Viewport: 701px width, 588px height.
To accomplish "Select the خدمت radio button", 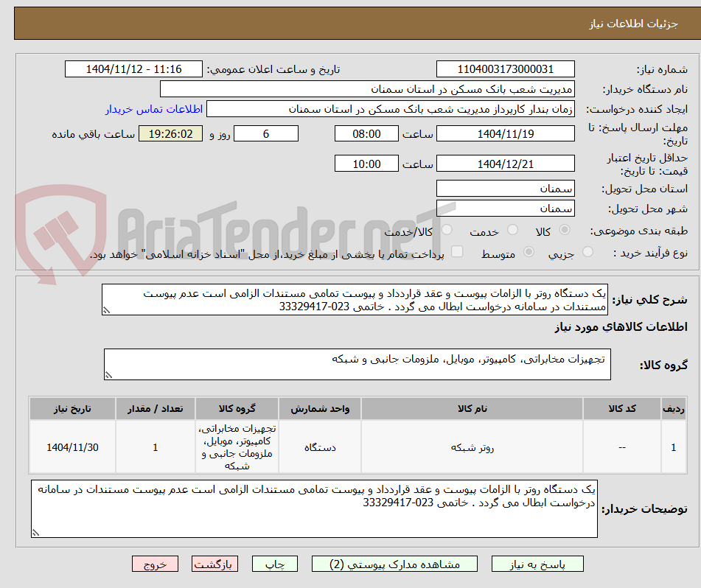I will click(x=512, y=230).
